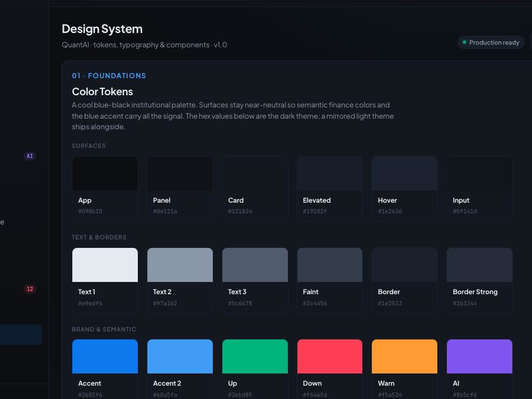Image resolution: width=532 pixels, height=399 pixels.
Task: Click hex value #5c6678
Action: [240, 303]
